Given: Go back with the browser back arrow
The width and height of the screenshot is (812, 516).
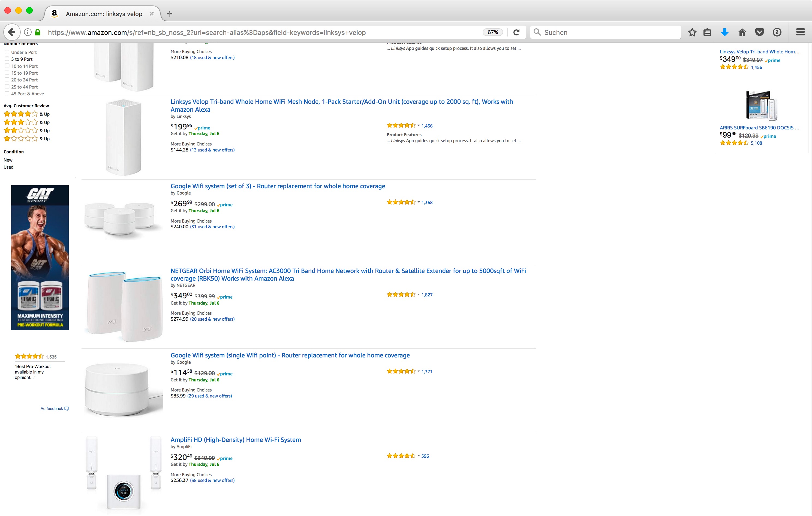Looking at the screenshot, I should point(11,32).
